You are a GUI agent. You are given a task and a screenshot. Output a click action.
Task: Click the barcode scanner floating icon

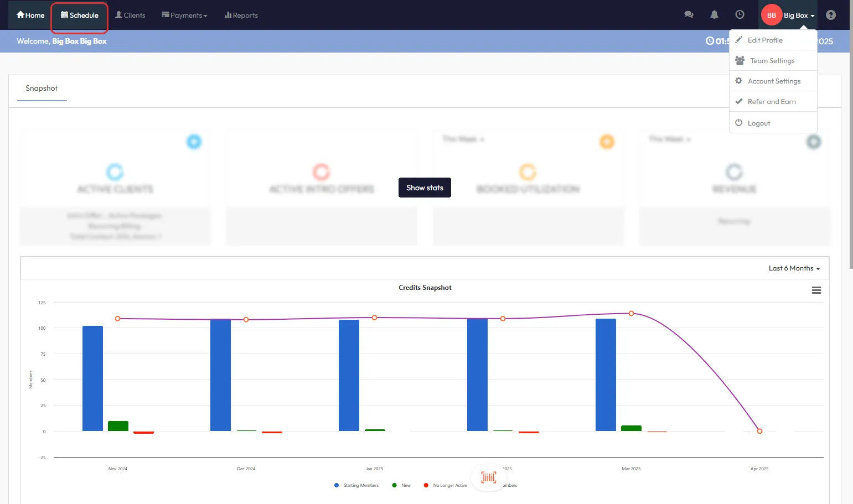[x=488, y=477]
